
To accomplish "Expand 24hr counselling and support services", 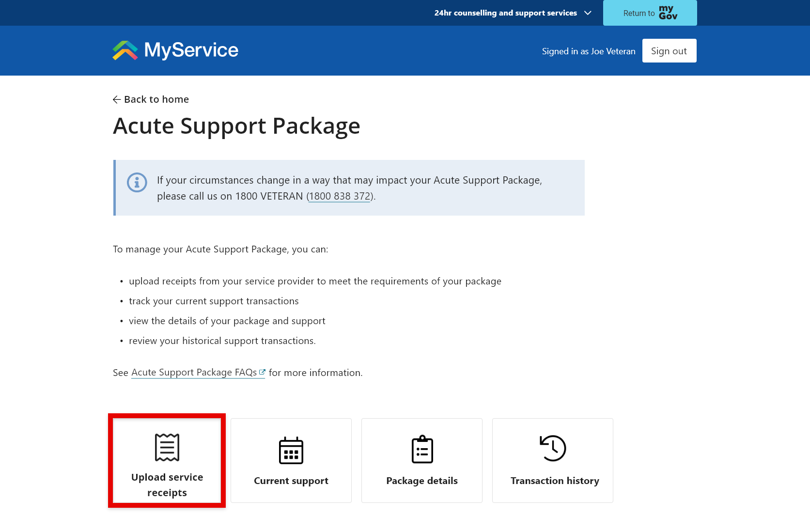I will coord(513,13).
